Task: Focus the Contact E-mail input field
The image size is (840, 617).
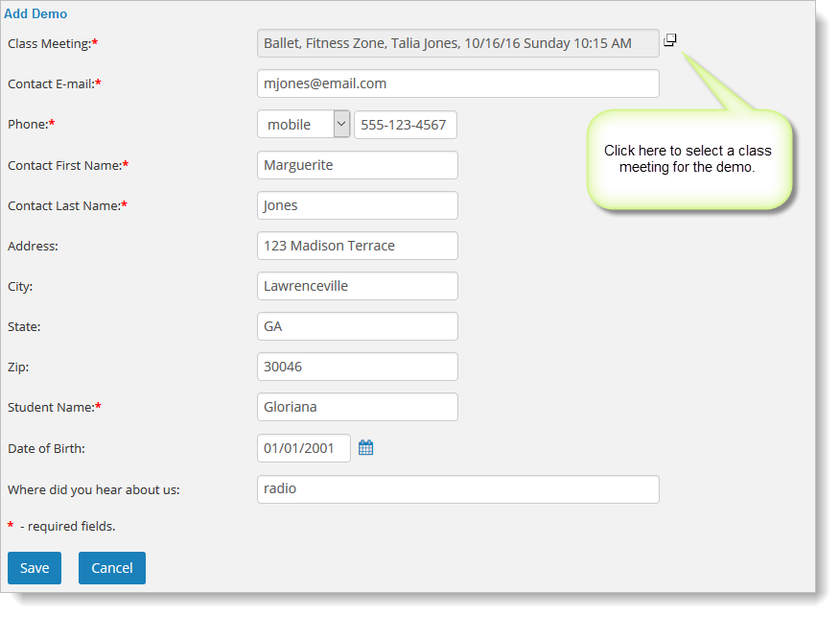Action: click(457, 83)
